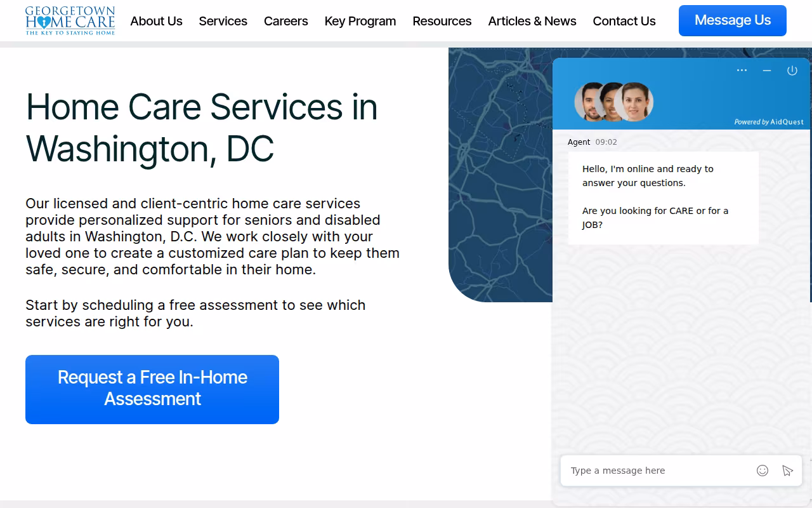Click the agent greeting message bubble
Screen dimensions: 812x508
(x=664, y=197)
